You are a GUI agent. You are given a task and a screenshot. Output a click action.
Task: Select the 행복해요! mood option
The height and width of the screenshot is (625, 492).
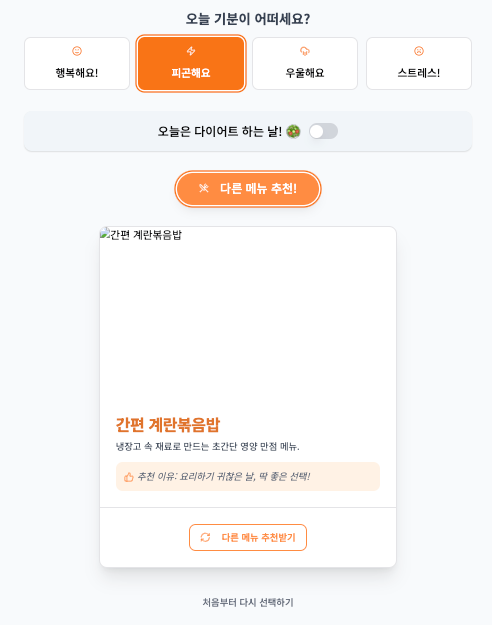(x=77, y=63)
